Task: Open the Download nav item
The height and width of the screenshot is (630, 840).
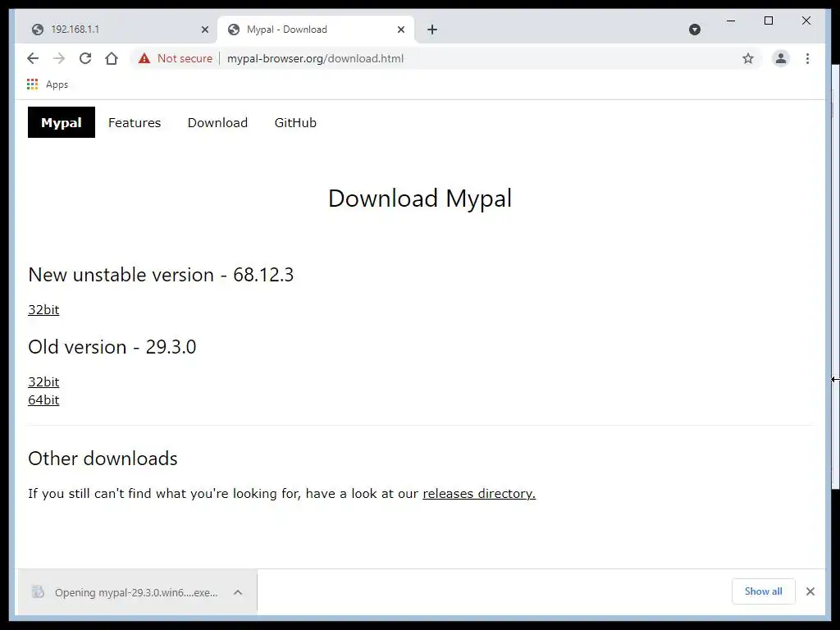Action: click(217, 123)
